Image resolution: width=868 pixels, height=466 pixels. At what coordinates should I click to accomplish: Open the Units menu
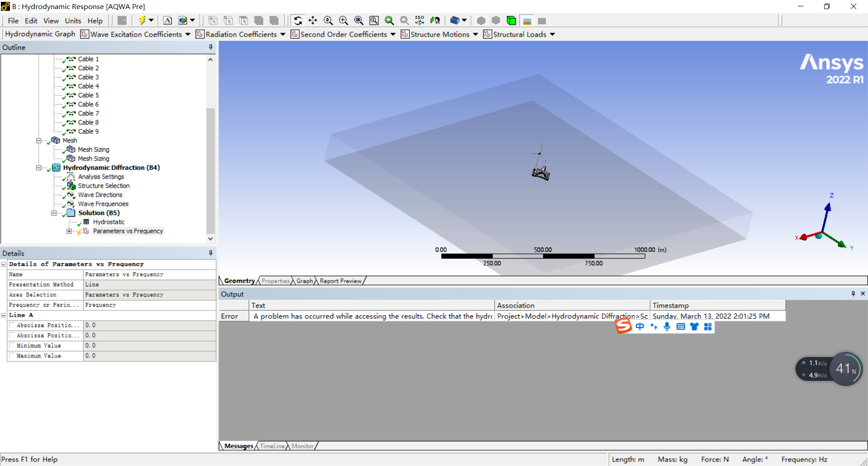tap(73, 21)
